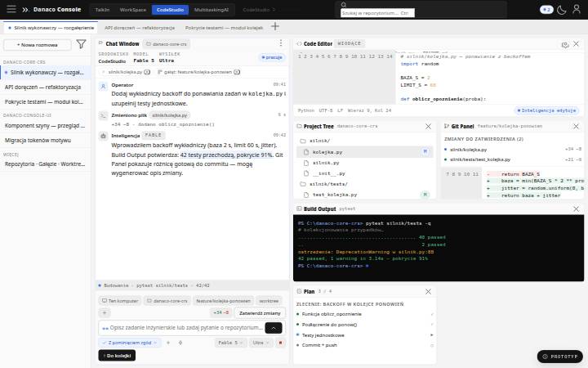588x368 pixels.
Task: Click the worktree chip in the composer
Action: [269, 301]
